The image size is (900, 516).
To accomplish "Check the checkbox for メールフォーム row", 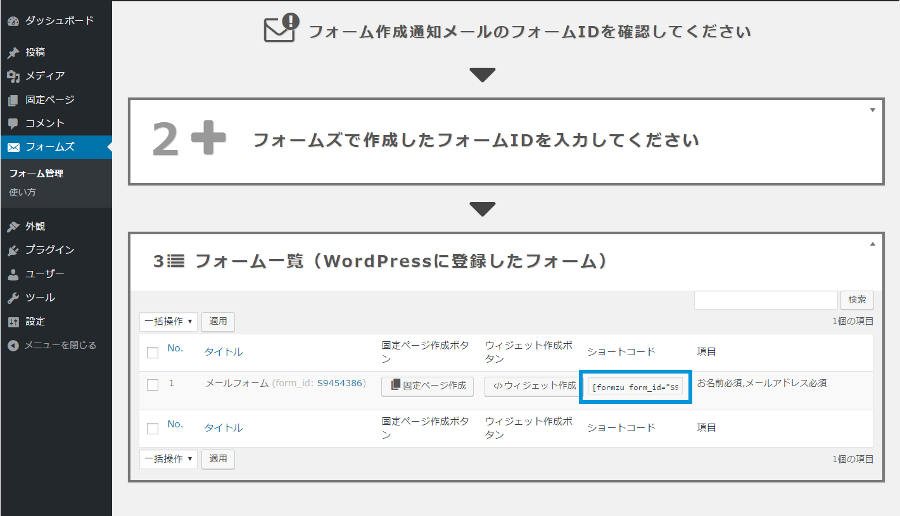I will click(153, 385).
